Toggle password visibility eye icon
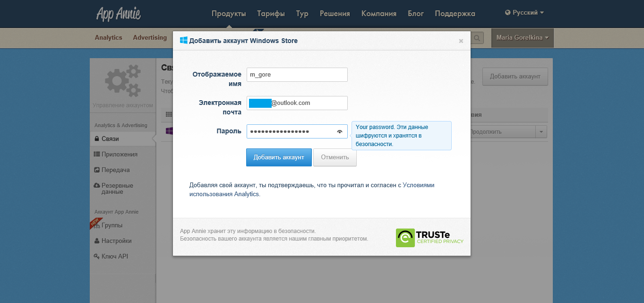Screen dimensions: 644x303 click(339, 131)
